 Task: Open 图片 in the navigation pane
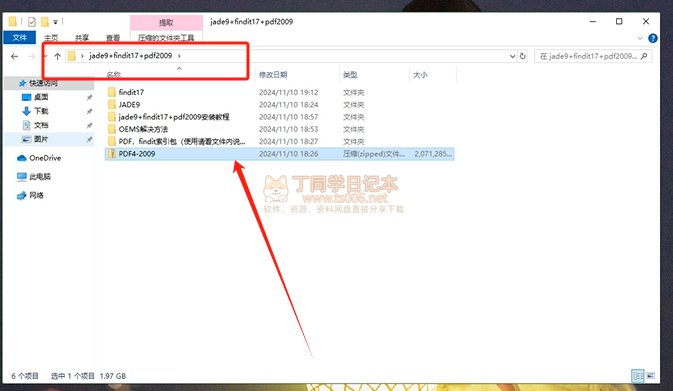pos(41,139)
